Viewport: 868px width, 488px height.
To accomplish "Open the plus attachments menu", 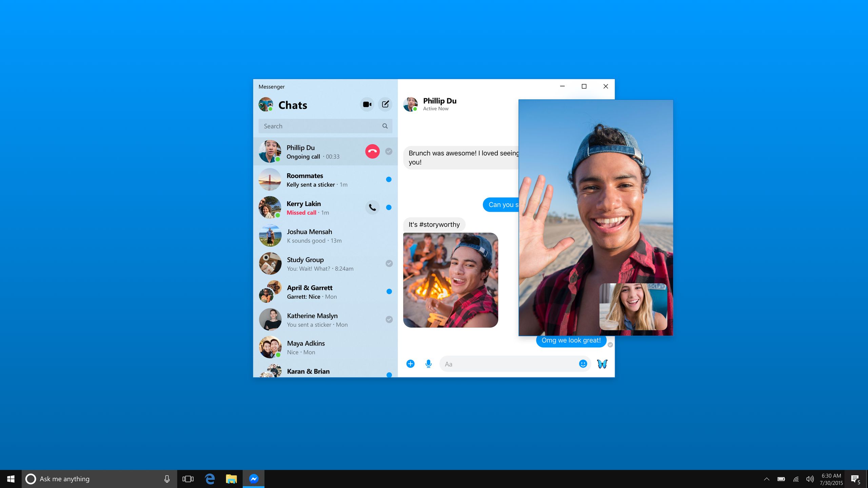I will [410, 364].
